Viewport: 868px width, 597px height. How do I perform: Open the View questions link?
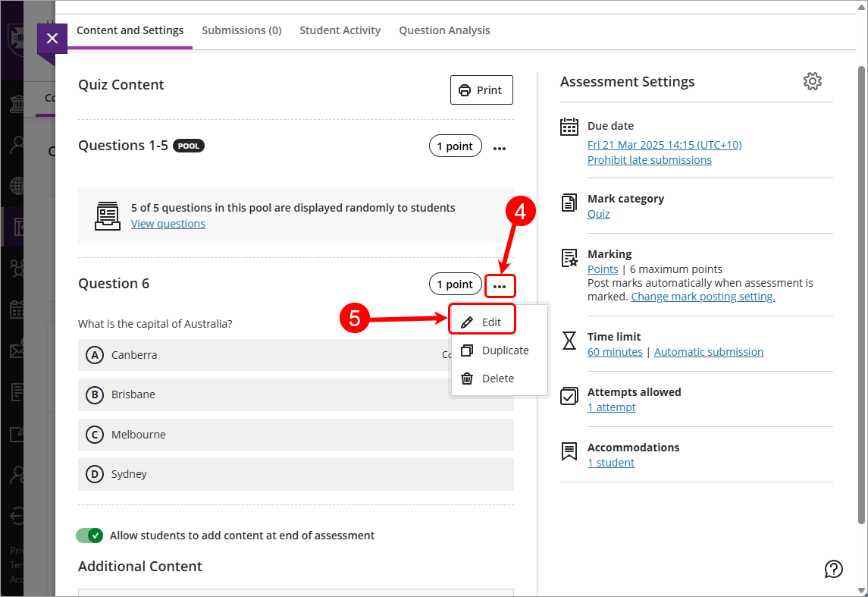168,224
